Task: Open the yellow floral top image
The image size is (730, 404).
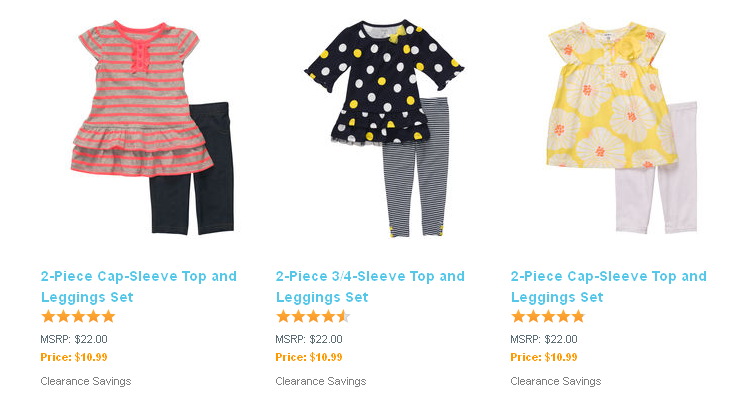Action: (612, 95)
